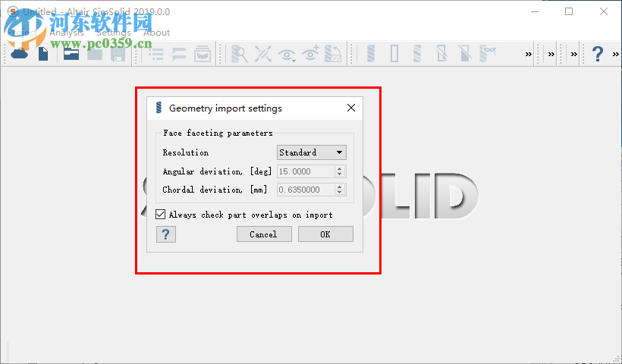Viewport: 622px width, 364px height.
Task: Click the crossed-out solid part icon
Action: pyautogui.click(x=464, y=54)
